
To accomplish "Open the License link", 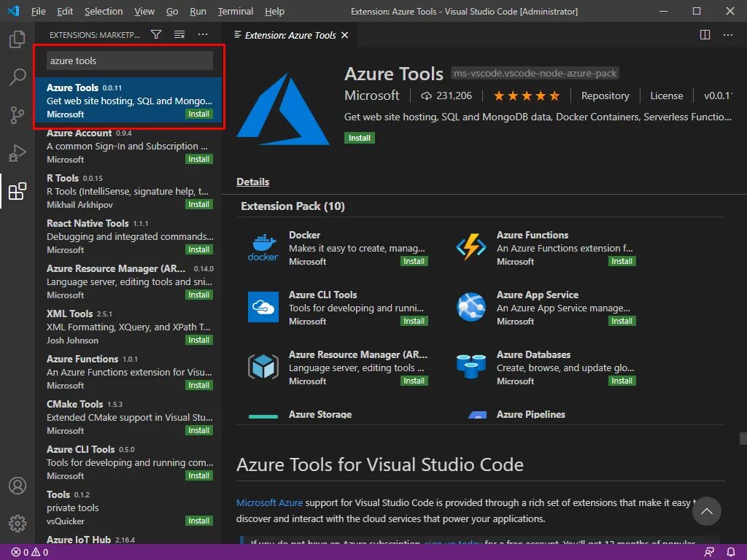I will pyautogui.click(x=667, y=96).
